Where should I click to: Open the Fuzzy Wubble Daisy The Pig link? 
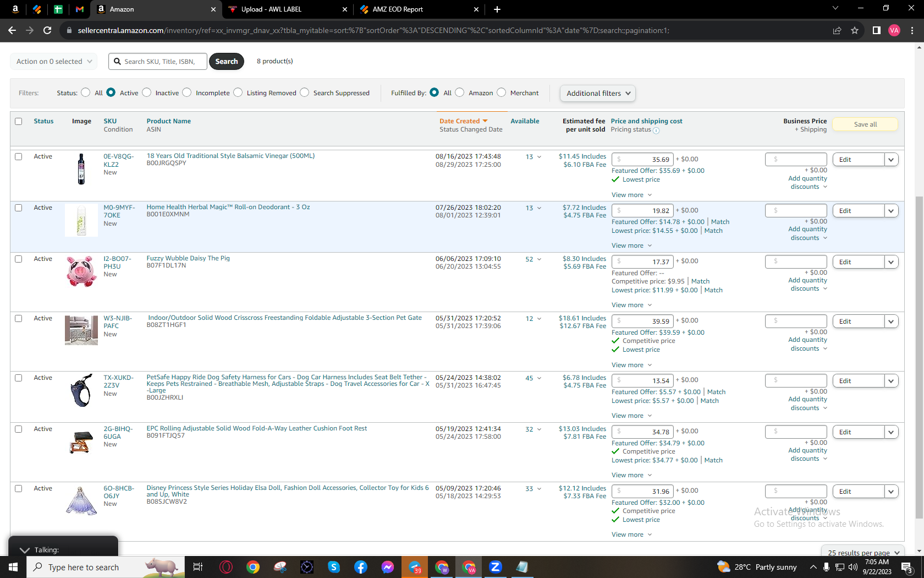[188, 258]
